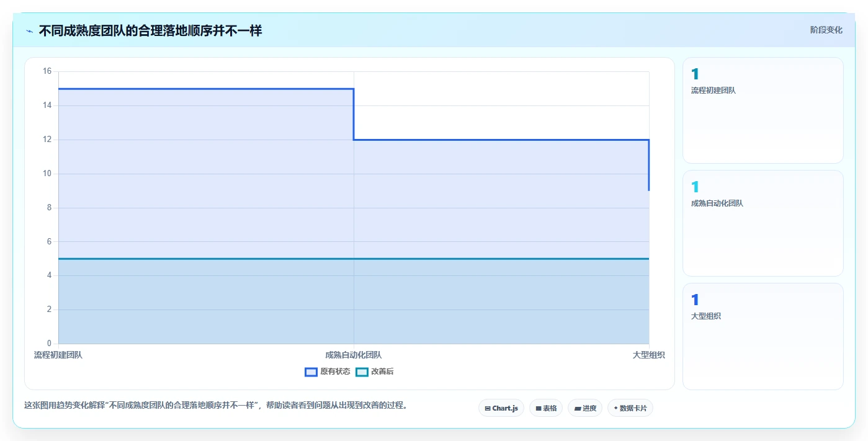Select the 进度 tag button
This screenshot has width=868, height=441.
click(x=585, y=408)
